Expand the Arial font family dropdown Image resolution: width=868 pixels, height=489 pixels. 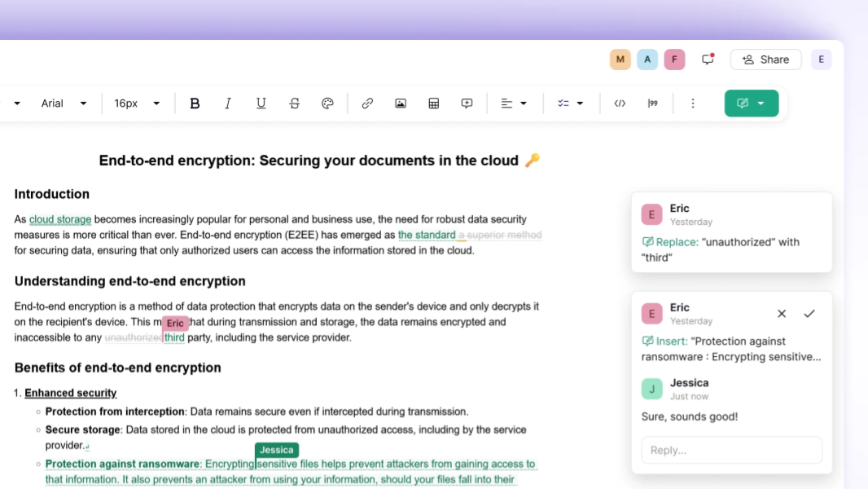(x=64, y=104)
